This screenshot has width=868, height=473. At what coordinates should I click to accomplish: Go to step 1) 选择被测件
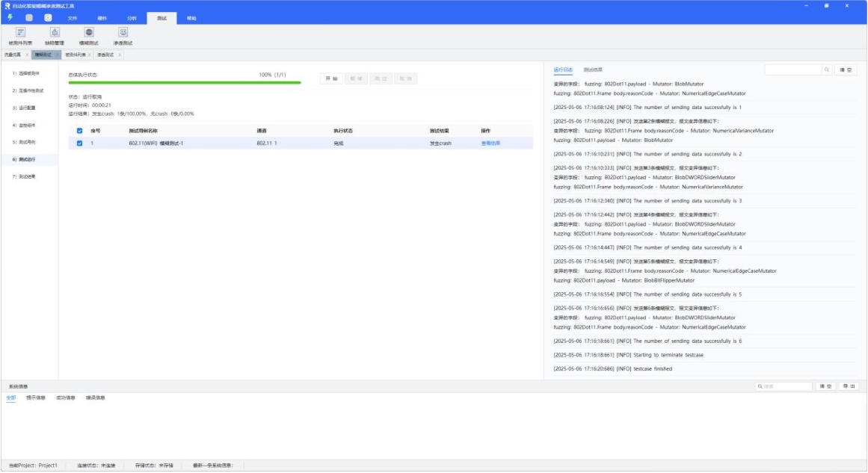tap(26, 73)
